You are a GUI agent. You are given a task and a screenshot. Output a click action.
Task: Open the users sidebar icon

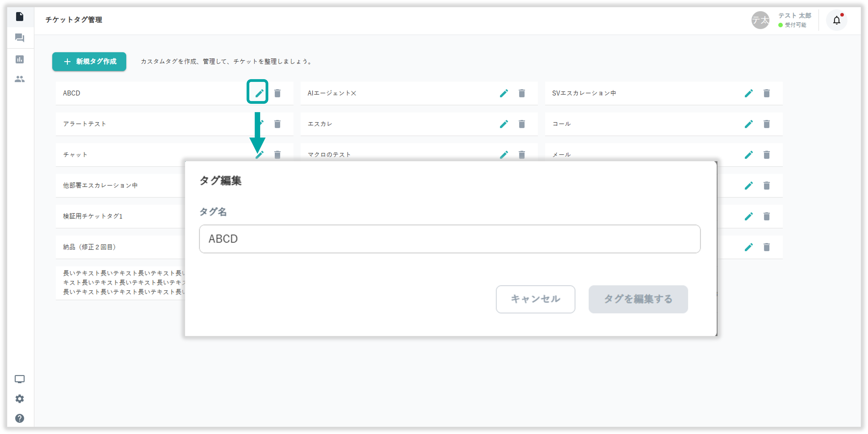(20, 79)
